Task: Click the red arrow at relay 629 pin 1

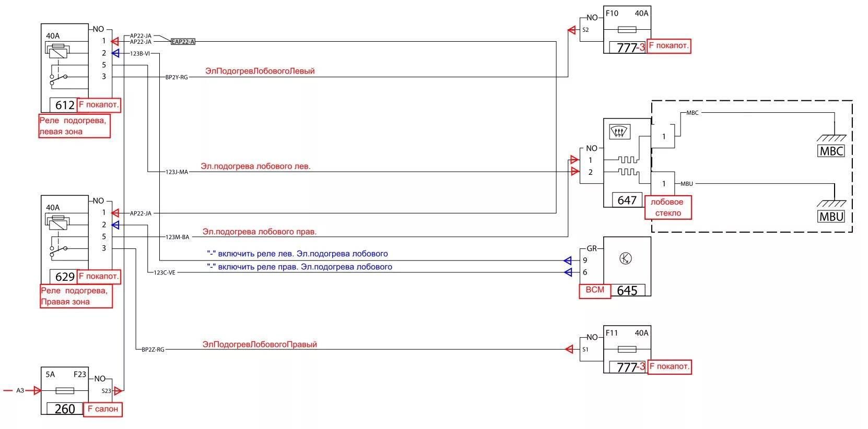Action: point(115,213)
